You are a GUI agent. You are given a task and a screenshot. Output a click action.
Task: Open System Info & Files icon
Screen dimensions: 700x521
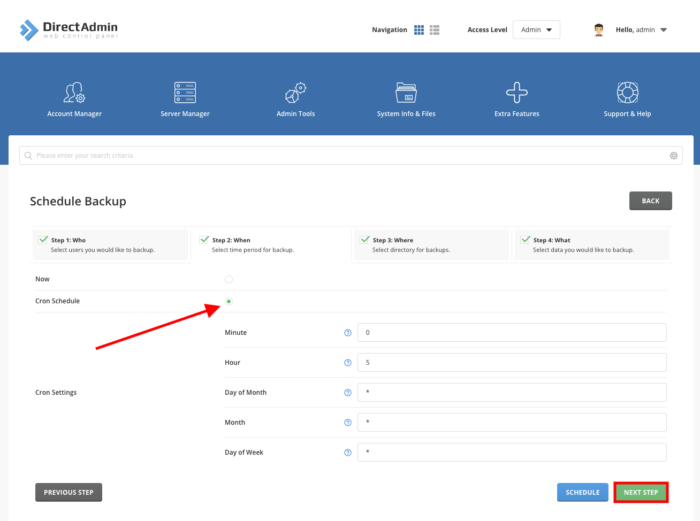[x=406, y=93]
